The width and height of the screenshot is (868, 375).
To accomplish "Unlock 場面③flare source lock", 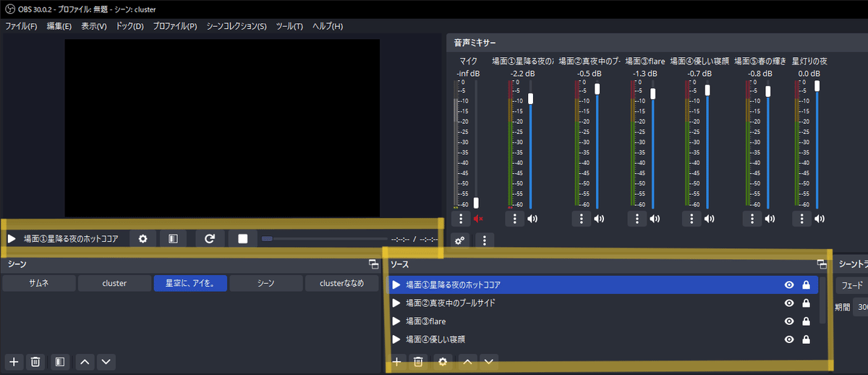I will click(806, 321).
